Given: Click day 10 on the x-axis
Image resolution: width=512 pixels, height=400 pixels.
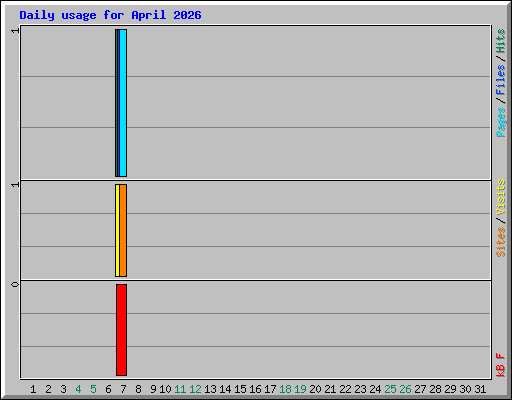Looking at the screenshot, I should [165, 389].
